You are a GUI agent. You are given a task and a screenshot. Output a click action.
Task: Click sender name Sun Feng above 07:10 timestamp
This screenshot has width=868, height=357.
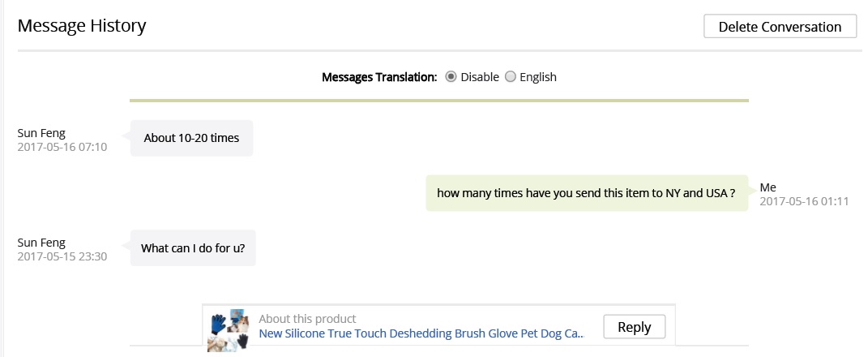tap(41, 133)
